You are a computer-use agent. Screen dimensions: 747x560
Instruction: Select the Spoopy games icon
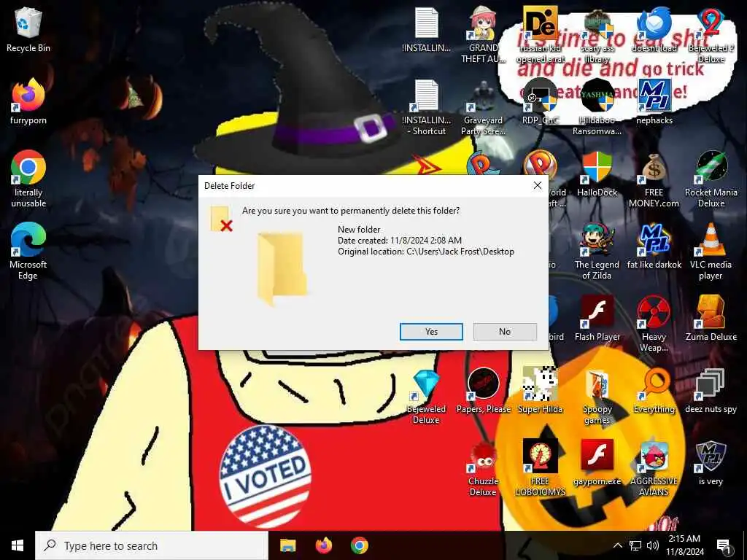[597, 396]
